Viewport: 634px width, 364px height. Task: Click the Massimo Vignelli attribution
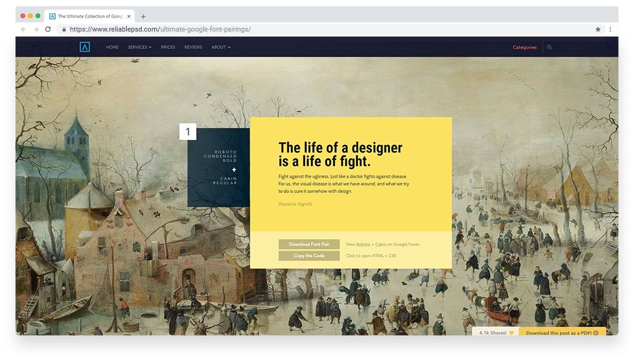[x=295, y=204]
